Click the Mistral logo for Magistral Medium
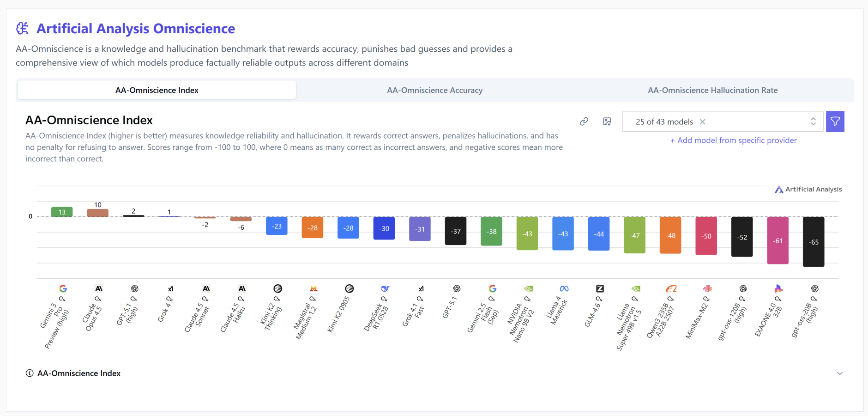Image resolution: width=868 pixels, height=416 pixels. point(313,288)
